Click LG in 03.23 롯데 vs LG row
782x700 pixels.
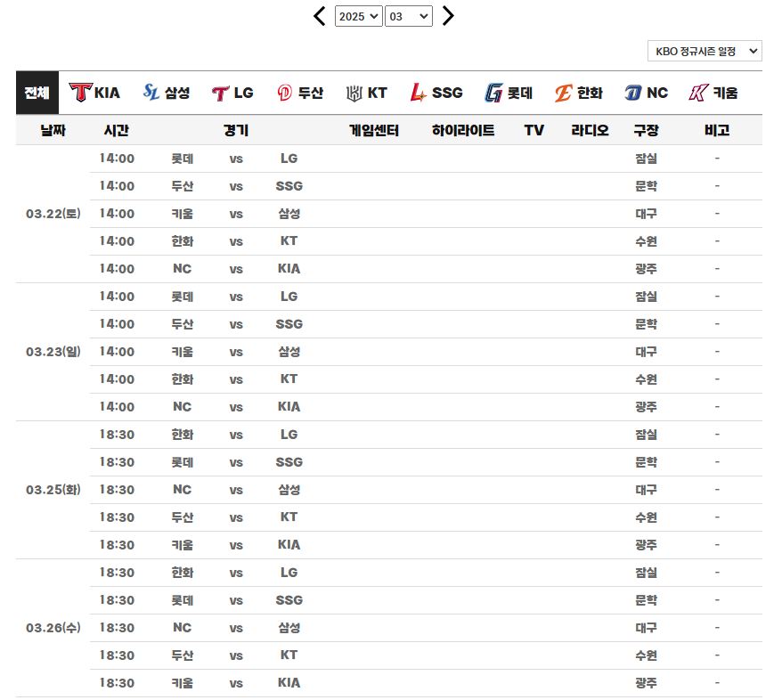(289, 297)
